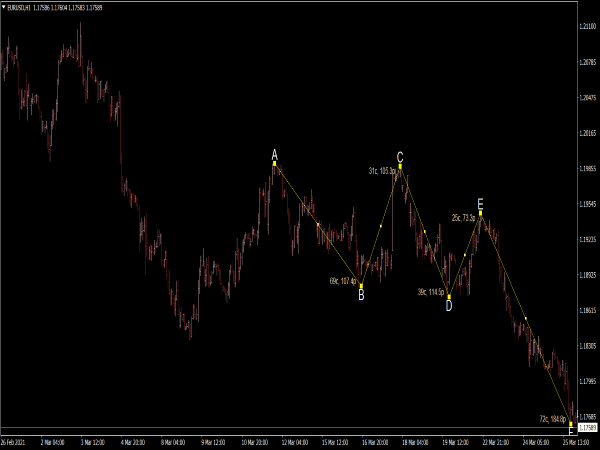Click the 1.19235 price scale label
This screenshot has width=600, height=450.
(x=588, y=239)
